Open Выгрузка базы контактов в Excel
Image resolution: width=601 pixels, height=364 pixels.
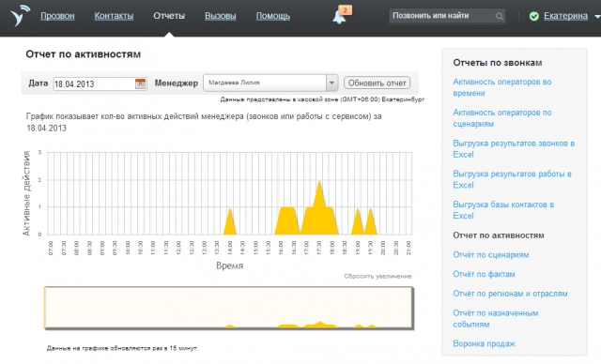503,210
